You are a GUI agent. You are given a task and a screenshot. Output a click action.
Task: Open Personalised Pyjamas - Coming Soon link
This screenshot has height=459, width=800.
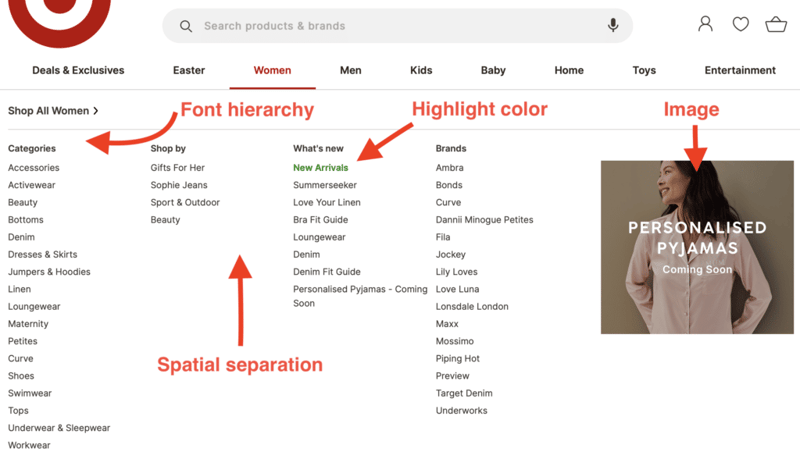click(x=360, y=296)
